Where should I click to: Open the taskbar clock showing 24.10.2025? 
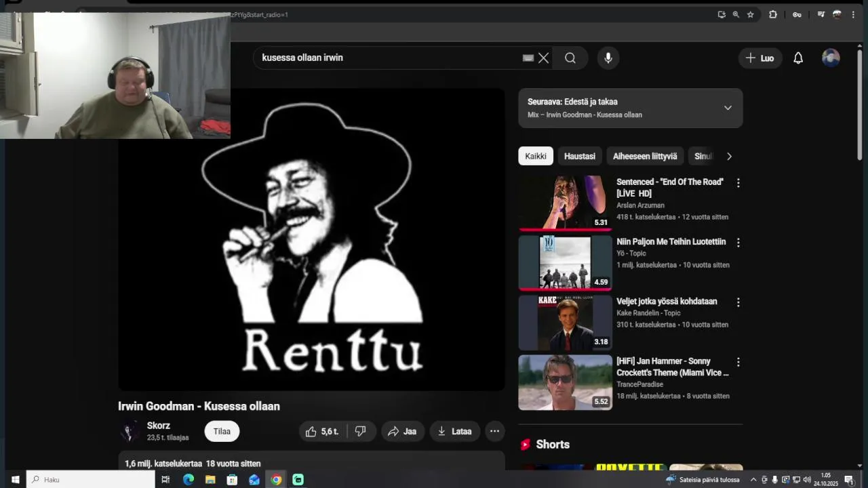pyautogui.click(x=826, y=480)
